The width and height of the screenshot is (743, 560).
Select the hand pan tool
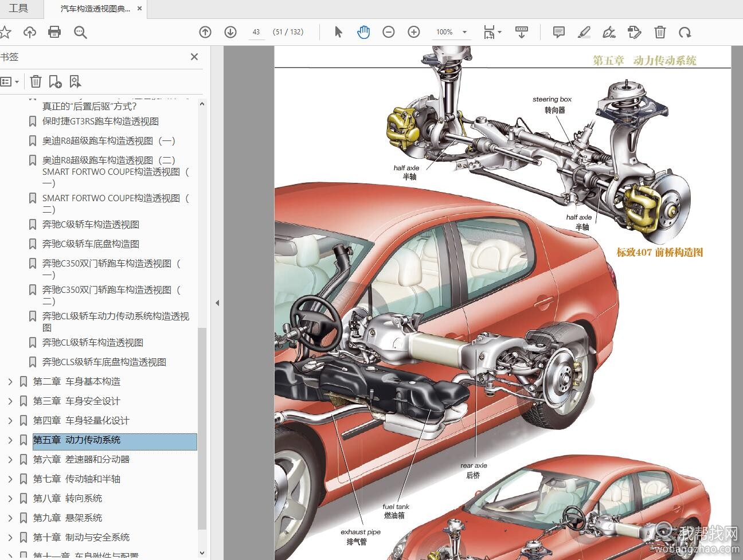click(363, 32)
